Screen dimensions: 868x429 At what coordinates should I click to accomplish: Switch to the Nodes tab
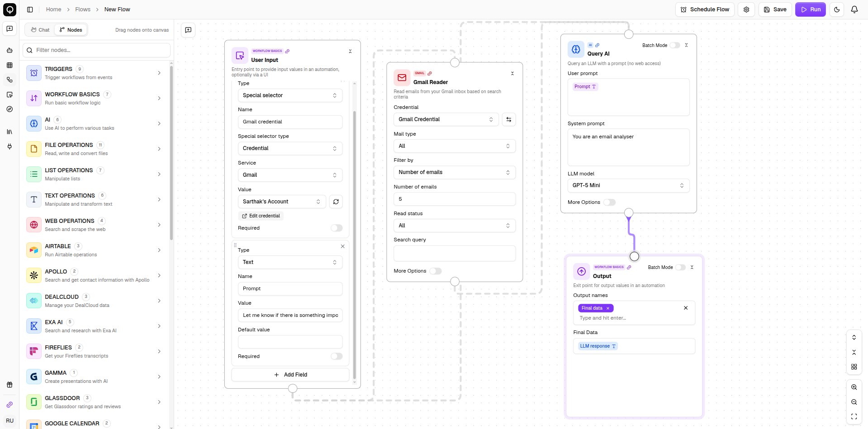pos(71,30)
